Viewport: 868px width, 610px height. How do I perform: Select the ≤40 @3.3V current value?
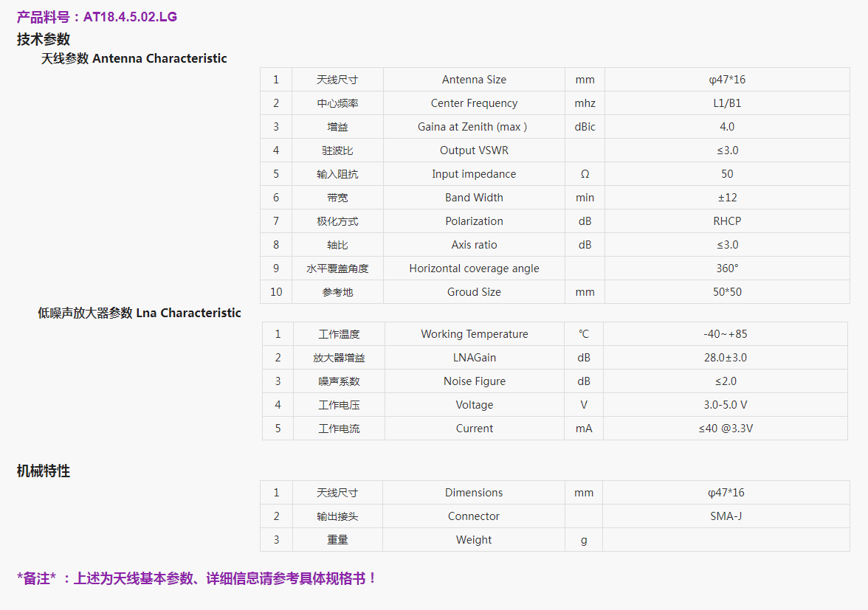tap(725, 429)
